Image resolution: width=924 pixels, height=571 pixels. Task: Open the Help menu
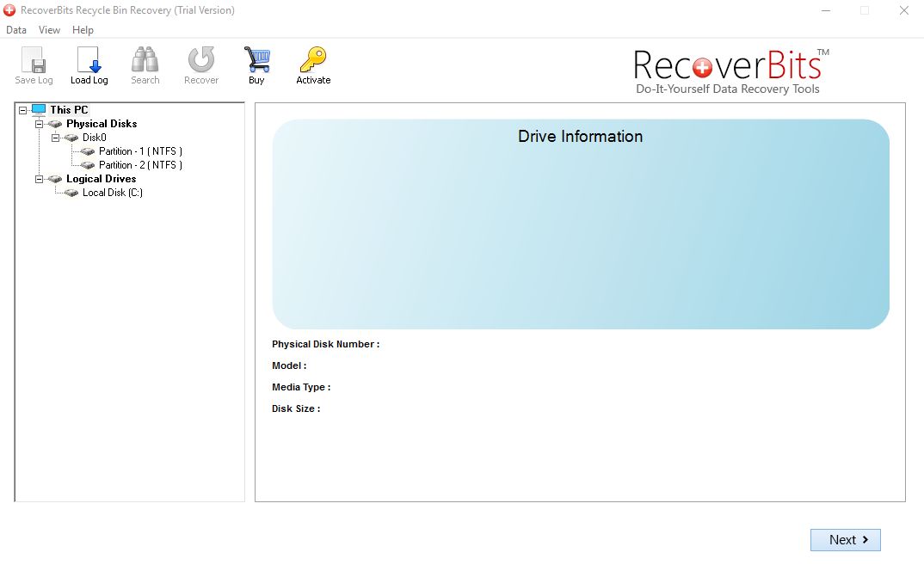coord(83,29)
